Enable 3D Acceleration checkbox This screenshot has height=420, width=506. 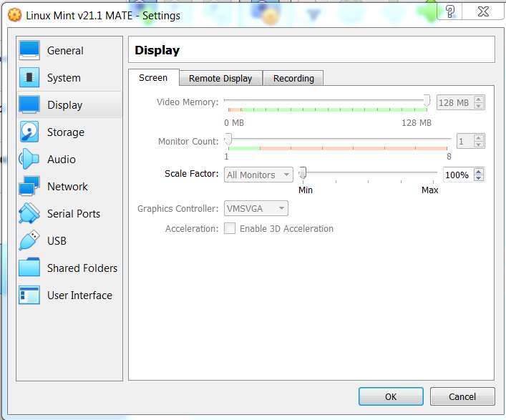click(x=230, y=228)
